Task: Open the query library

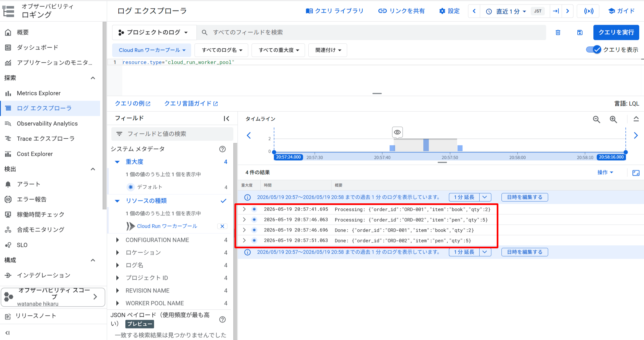Action: point(335,11)
